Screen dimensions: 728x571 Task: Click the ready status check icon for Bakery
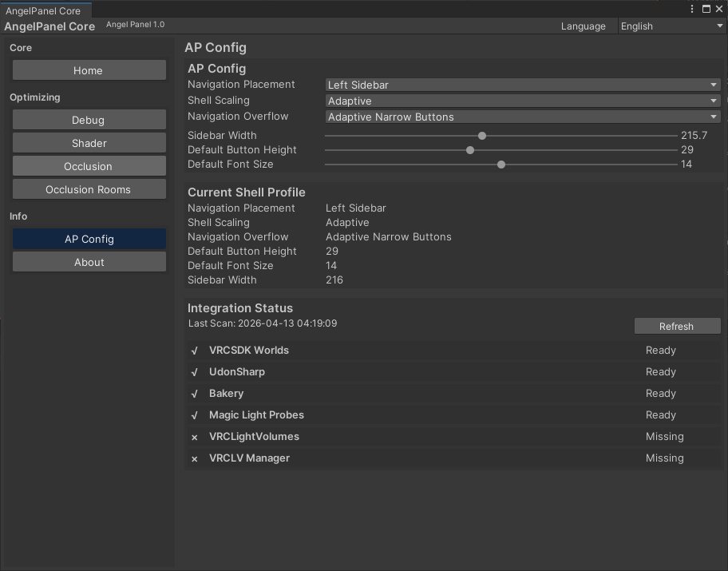pyautogui.click(x=194, y=393)
